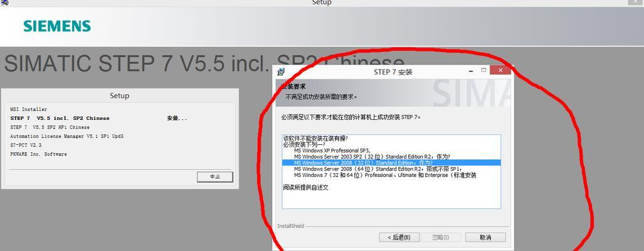Select the MS Windows XP Professional SP3 line
644x251 pixels.
click(x=332, y=151)
